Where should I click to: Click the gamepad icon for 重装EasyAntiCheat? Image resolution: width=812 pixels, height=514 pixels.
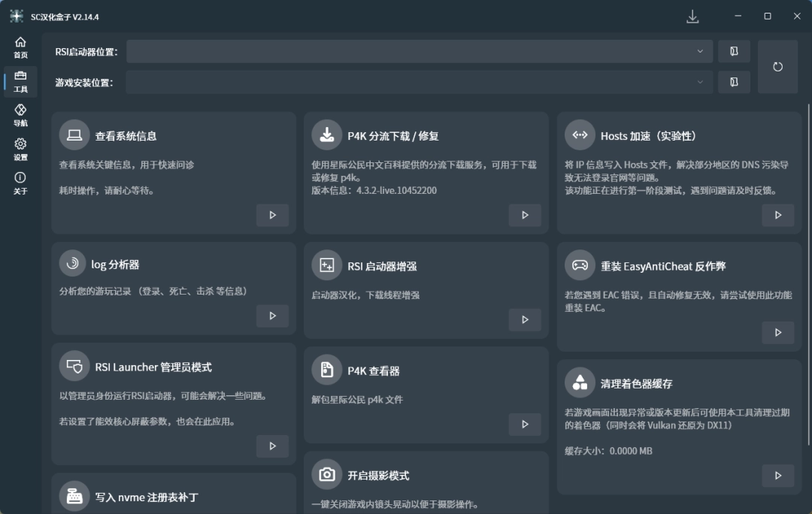tap(580, 265)
